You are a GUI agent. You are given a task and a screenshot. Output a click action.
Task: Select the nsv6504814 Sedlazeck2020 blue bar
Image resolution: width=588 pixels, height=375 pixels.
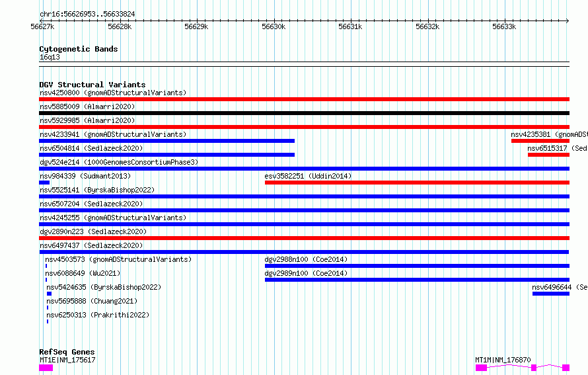pyautogui.click(x=167, y=155)
